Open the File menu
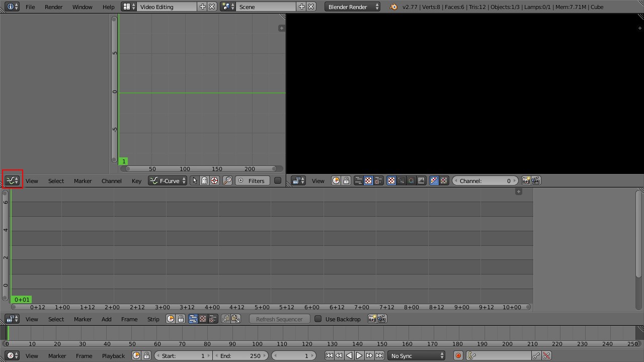Viewport: 644px width, 362px height. [x=30, y=7]
